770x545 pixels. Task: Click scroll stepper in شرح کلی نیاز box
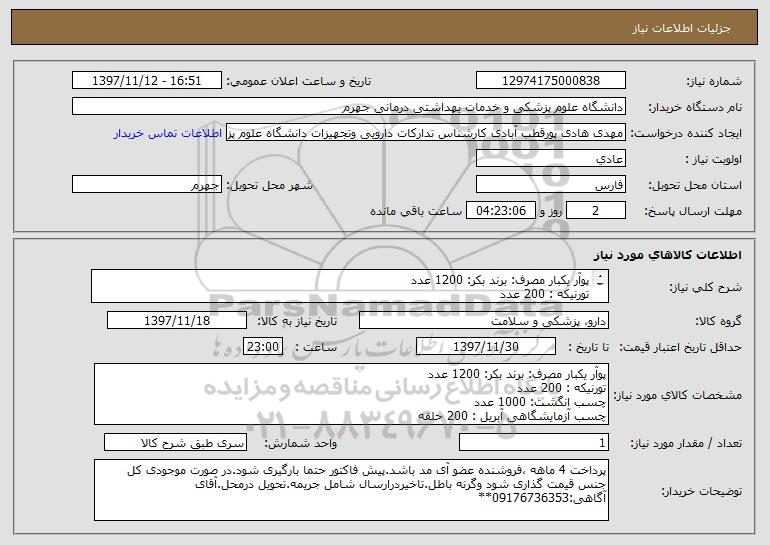pos(601,280)
